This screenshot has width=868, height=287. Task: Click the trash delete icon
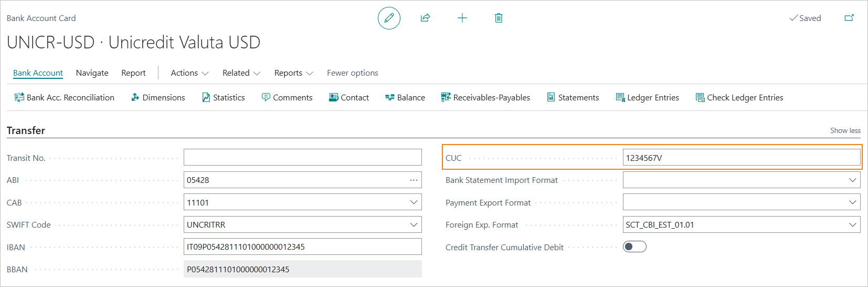[x=499, y=18]
